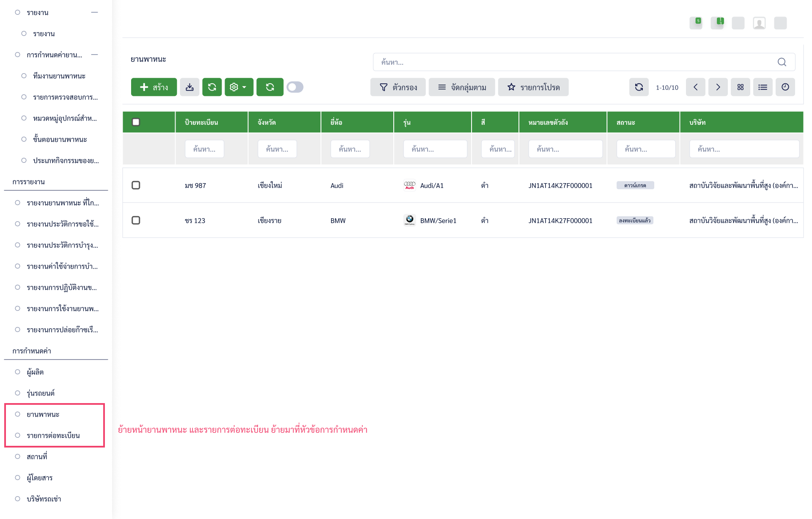
Task: Click the gray refresh icon beside pagination
Action: (639, 87)
